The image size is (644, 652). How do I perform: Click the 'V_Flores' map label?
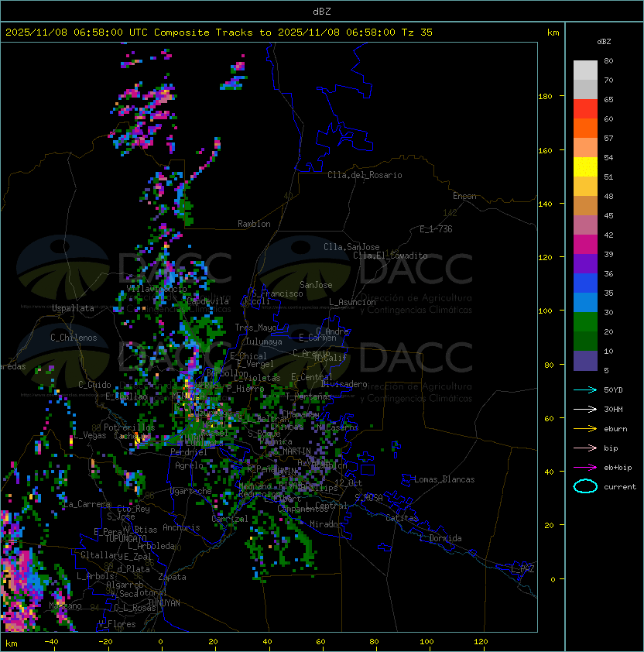tap(117, 624)
